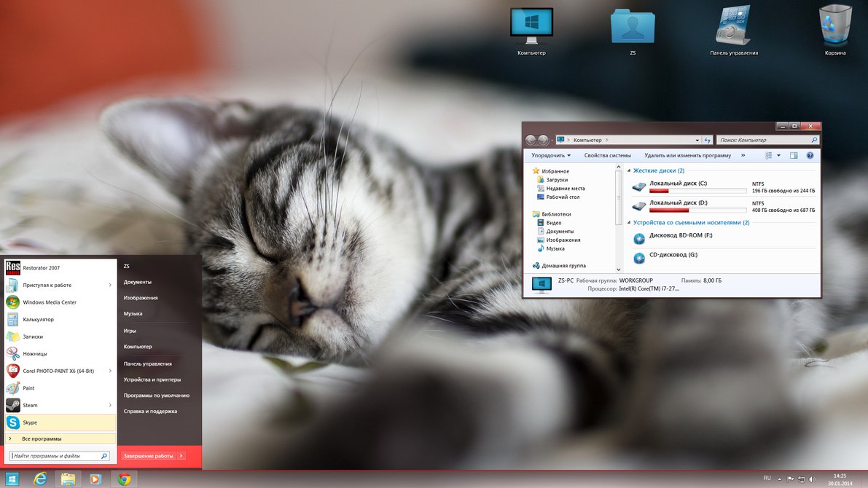Viewport: 868px width, 488px height.
Task: Click the Google Chrome taskbar icon
Action: 125,479
